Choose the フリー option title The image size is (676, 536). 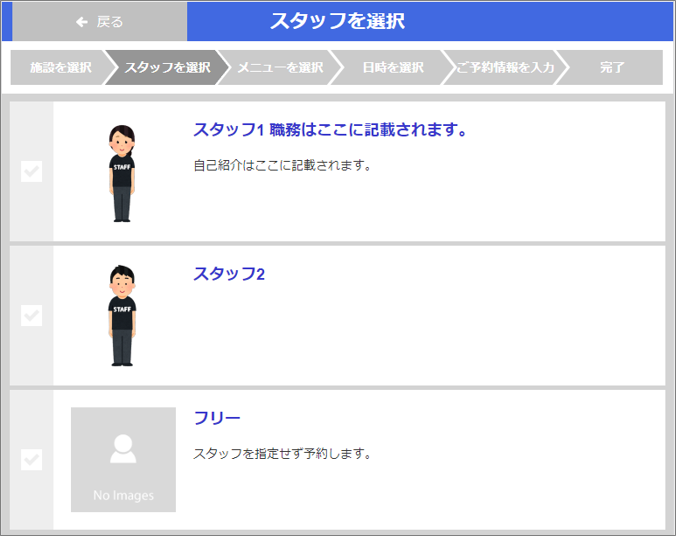tap(217, 418)
